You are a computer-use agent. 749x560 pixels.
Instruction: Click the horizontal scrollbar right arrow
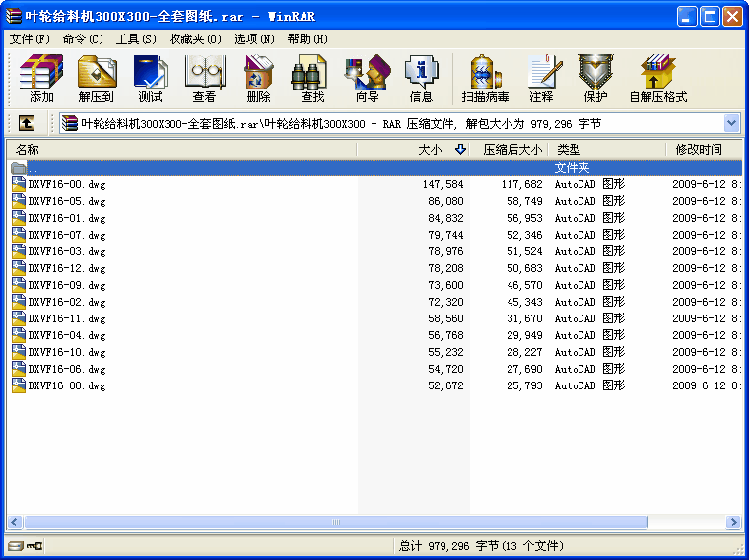(733, 522)
